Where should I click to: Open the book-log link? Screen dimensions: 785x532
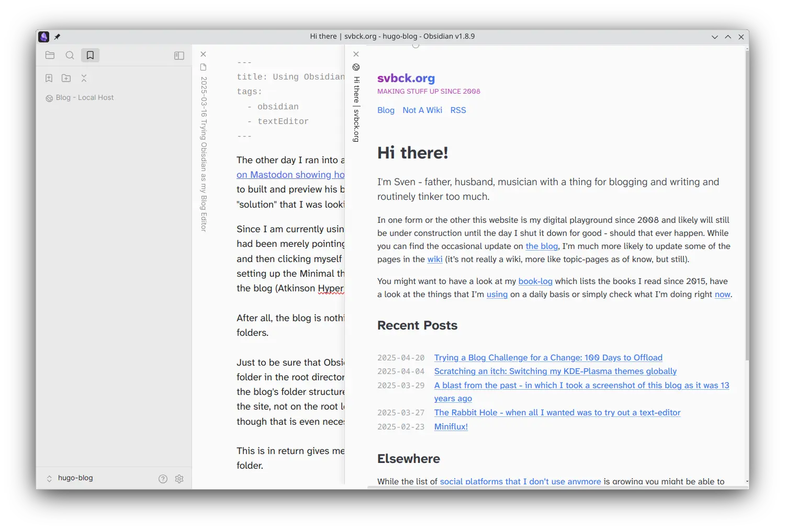[535, 281]
